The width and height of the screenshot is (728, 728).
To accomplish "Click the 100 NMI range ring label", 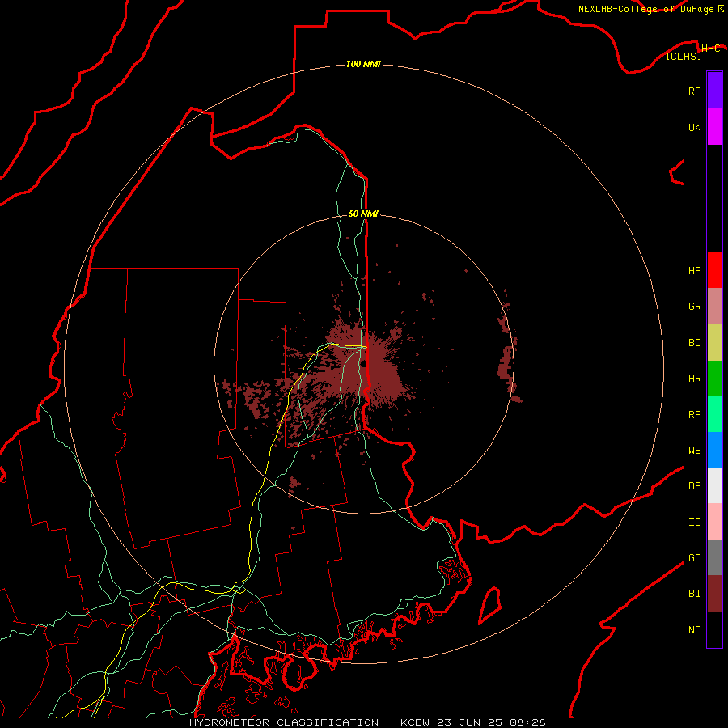I will click(363, 64).
